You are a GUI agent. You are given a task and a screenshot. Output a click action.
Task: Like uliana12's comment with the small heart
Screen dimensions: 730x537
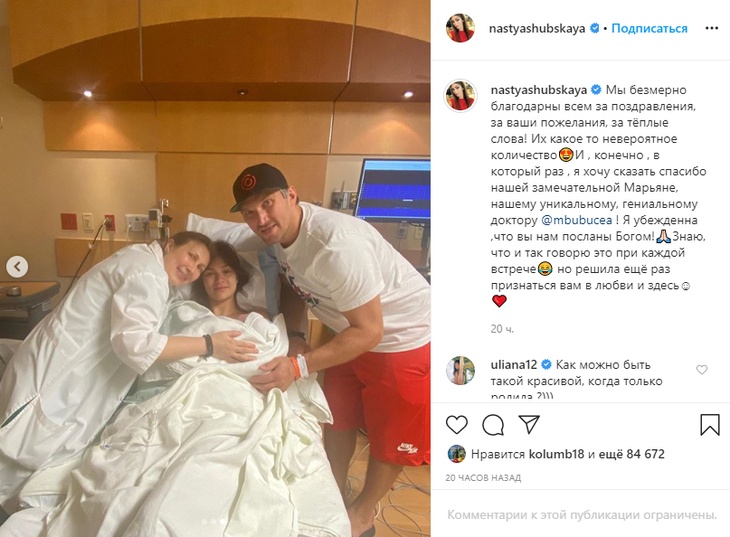pos(702,370)
